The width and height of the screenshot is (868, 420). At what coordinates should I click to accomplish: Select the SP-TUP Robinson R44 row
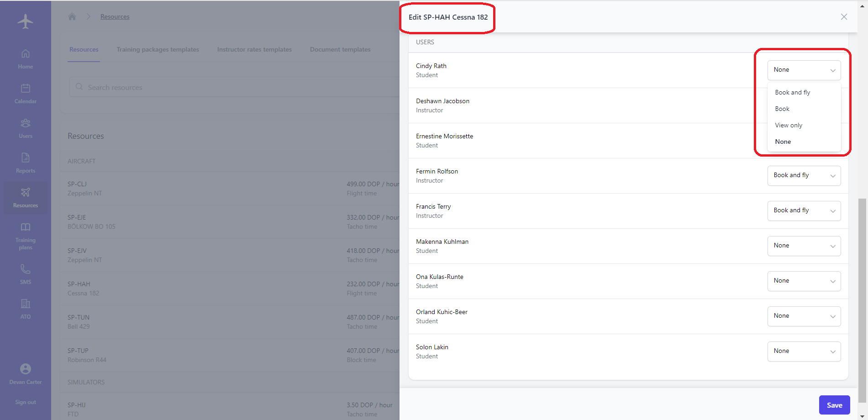230,355
